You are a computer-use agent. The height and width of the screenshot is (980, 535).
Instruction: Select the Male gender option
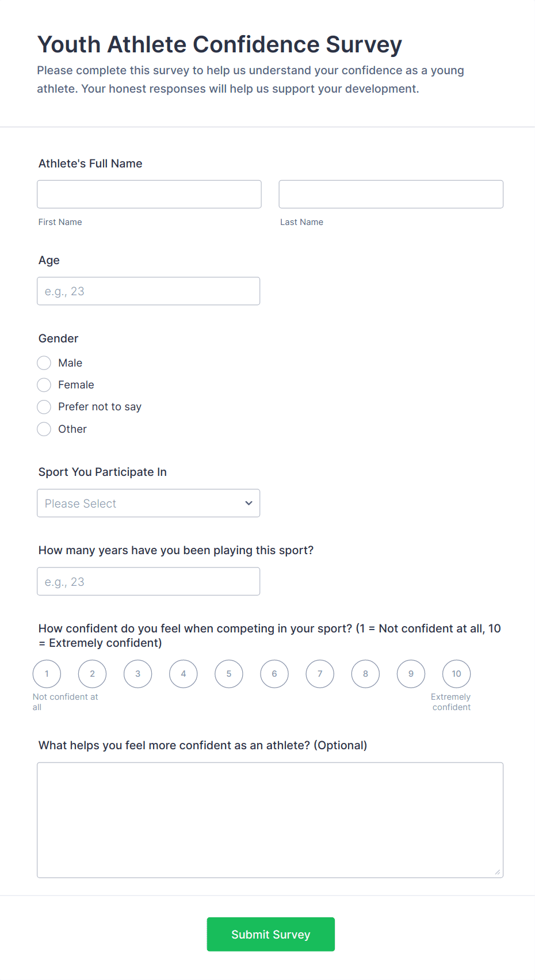(44, 363)
